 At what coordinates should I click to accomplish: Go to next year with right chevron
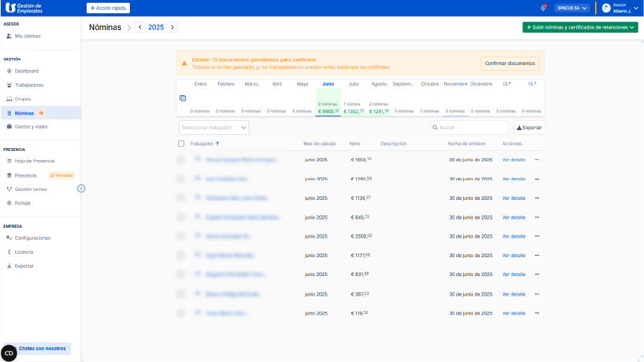(172, 27)
